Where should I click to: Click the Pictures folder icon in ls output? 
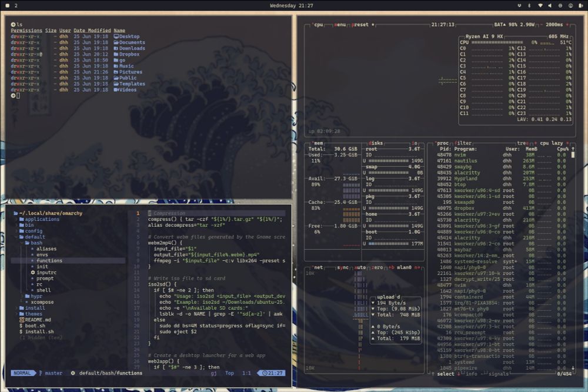click(x=116, y=72)
